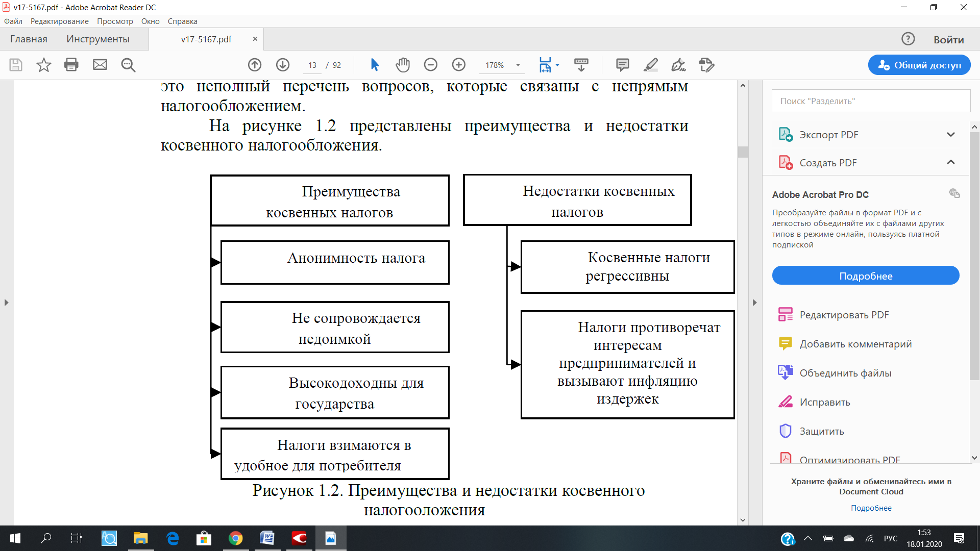Add file to starred bookmarks
The image size is (980, 551).
(44, 65)
